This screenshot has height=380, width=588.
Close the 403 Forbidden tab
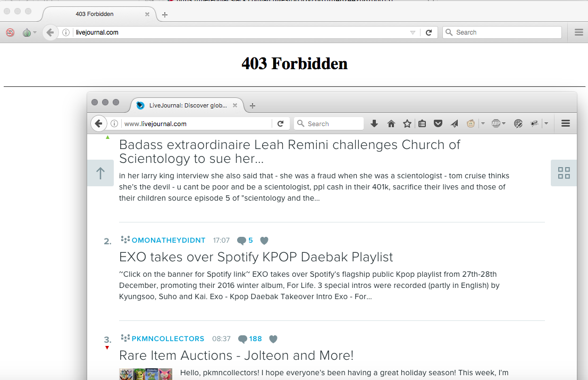coord(147,14)
